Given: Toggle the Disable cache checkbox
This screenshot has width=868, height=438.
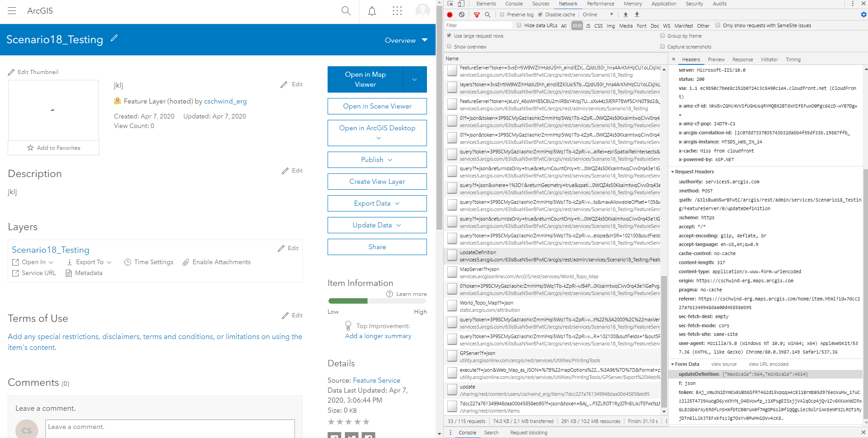Looking at the screenshot, I should pos(540,15).
